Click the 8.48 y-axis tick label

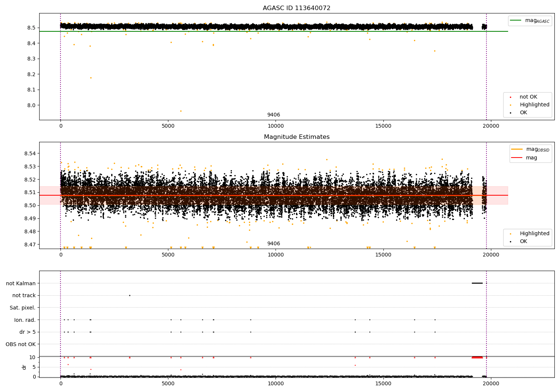coord(30,231)
